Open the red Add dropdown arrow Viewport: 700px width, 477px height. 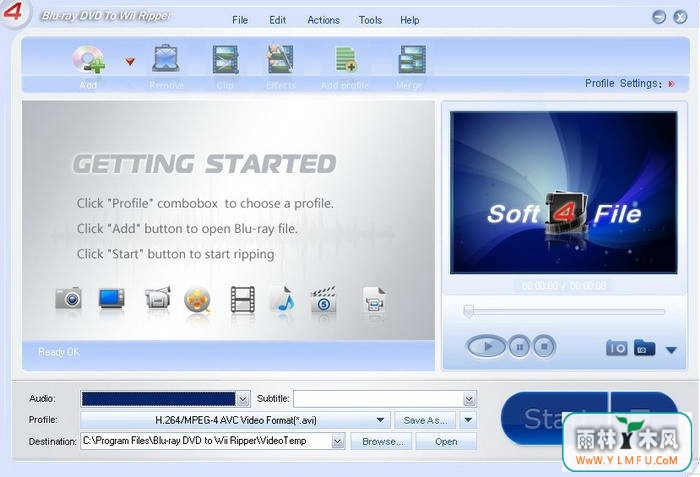point(130,61)
